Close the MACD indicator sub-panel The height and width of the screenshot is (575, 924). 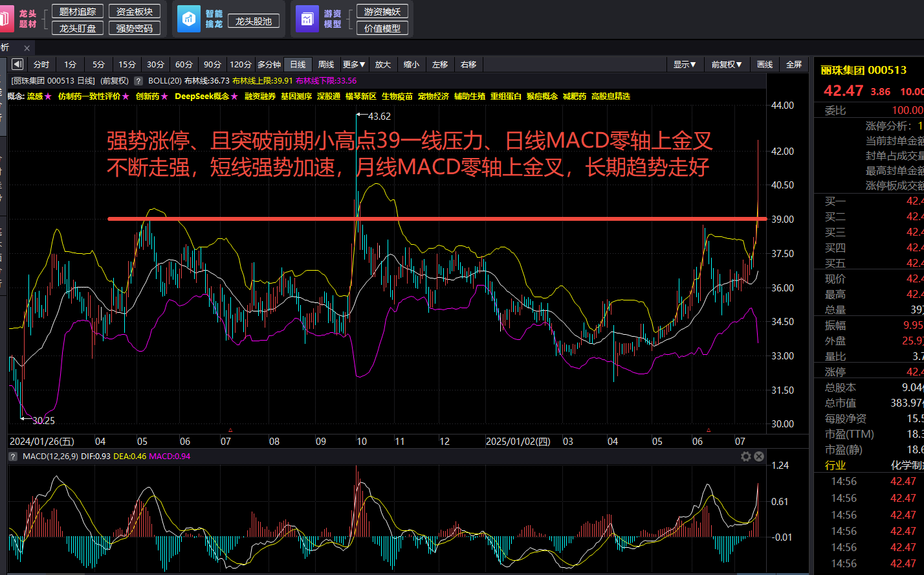(759, 457)
